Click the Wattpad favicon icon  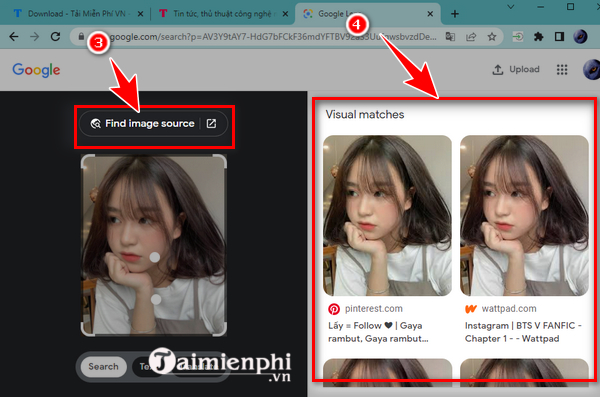coord(471,309)
